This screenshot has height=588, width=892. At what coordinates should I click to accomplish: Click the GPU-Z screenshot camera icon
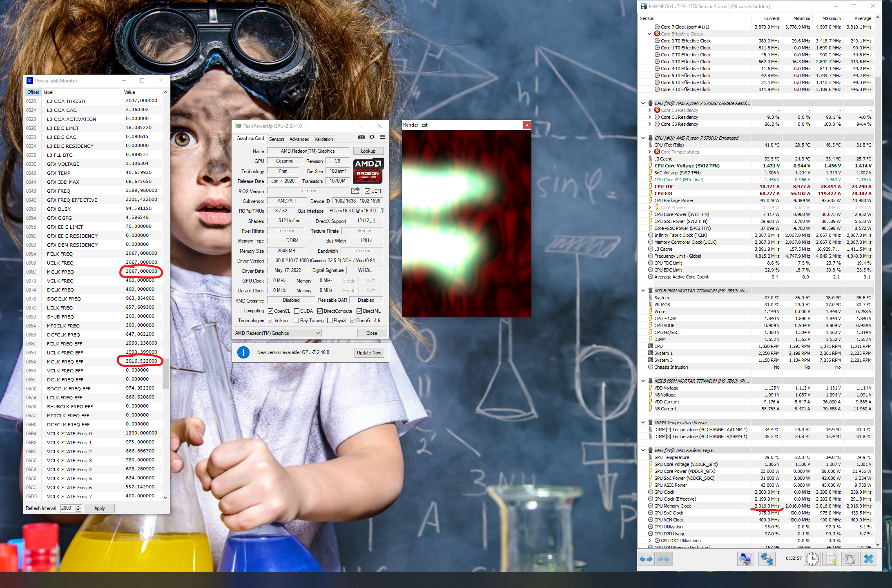tap(361, 137)
